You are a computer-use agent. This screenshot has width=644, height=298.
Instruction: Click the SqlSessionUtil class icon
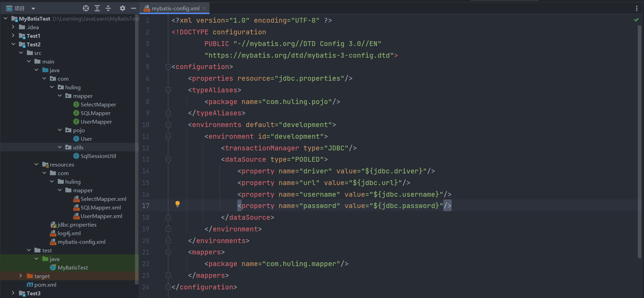point(76,156)
